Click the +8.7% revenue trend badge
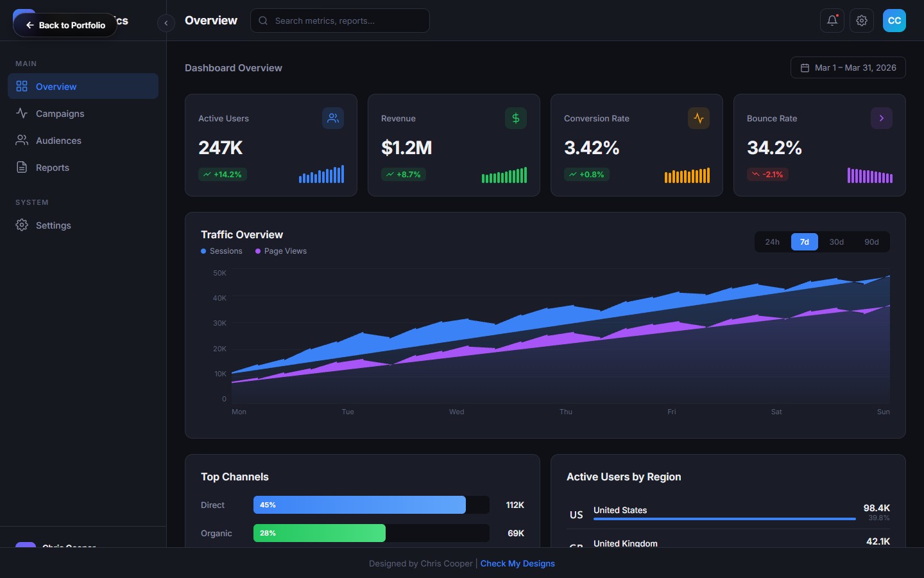Viewport: 924px width, 578px height. [404, 174]
